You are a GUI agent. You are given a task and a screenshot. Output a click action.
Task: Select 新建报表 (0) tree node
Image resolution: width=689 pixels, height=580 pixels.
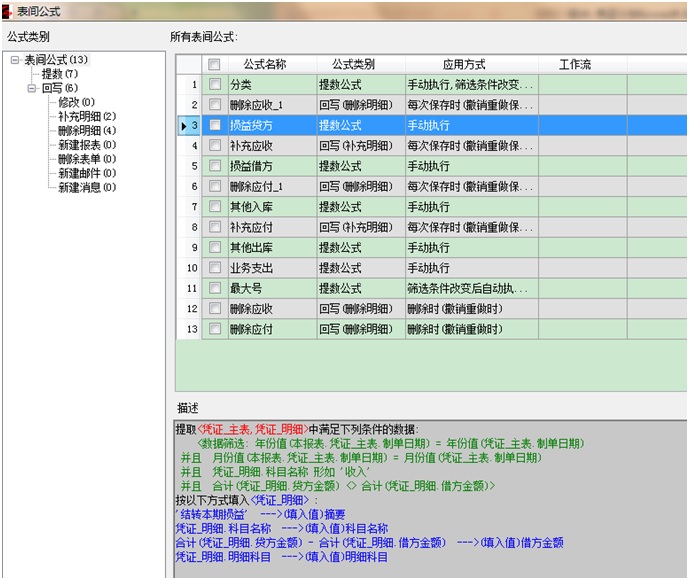(86, 145)
